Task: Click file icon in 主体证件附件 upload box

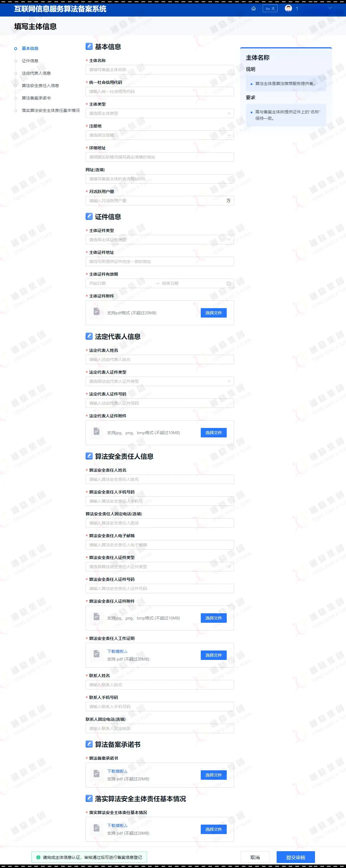Action: (96, 311)
